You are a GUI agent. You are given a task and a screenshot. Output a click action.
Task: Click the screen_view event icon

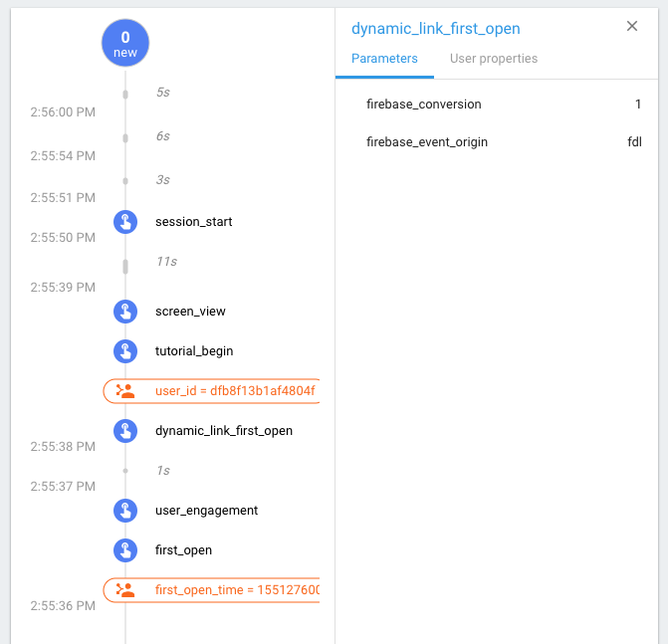124,312
